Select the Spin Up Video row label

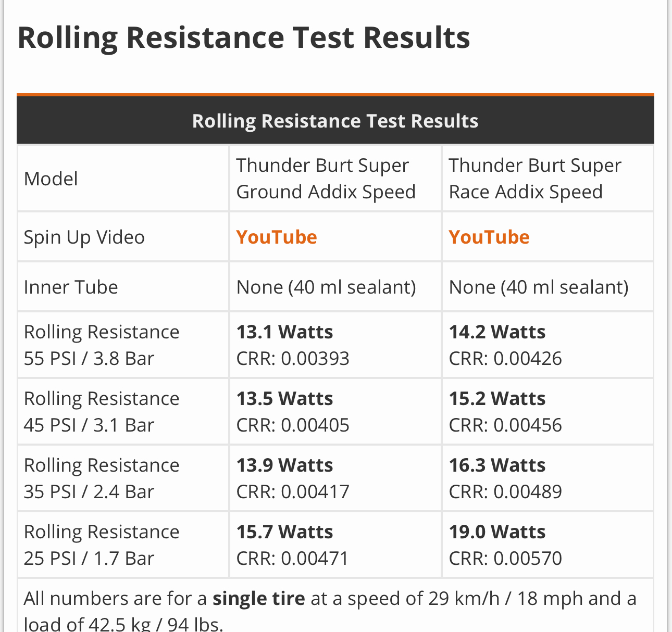84,237
